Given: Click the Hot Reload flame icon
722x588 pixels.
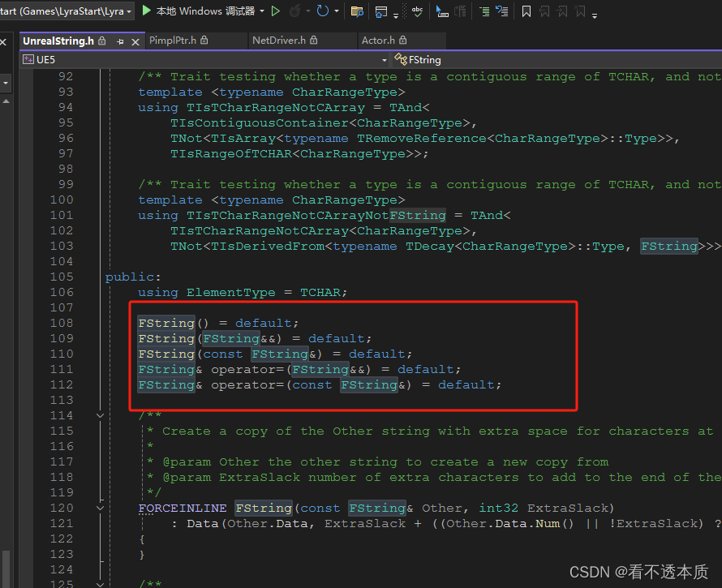Looking at the screenshot, I should tap(294, 11).
